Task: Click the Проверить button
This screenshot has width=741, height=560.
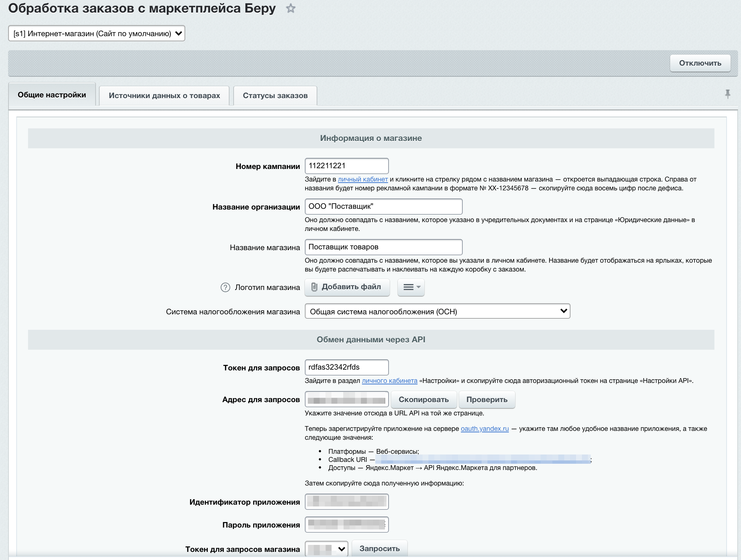Action: coord(487,400)
